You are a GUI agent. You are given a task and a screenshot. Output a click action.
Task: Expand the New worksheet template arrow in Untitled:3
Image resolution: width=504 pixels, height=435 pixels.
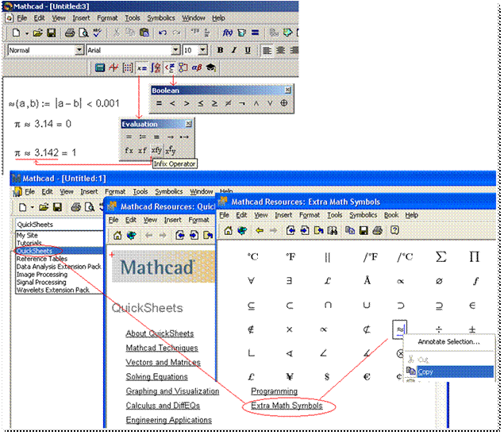[27, 33]
